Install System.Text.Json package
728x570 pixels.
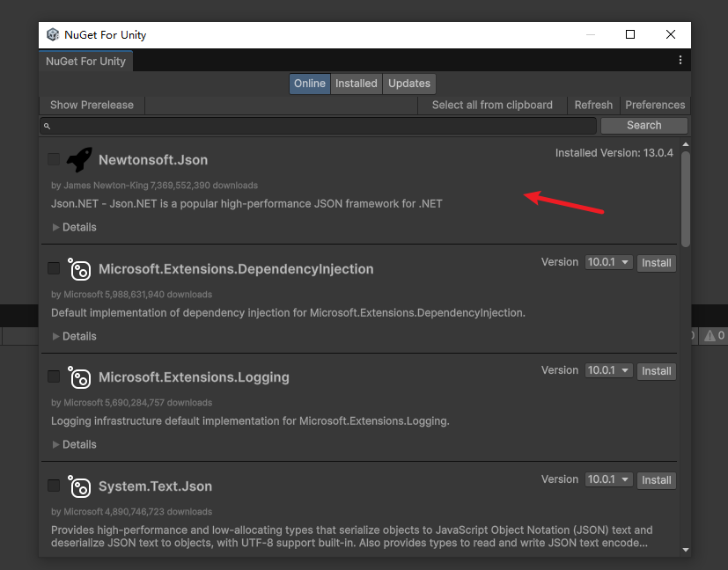657,480
